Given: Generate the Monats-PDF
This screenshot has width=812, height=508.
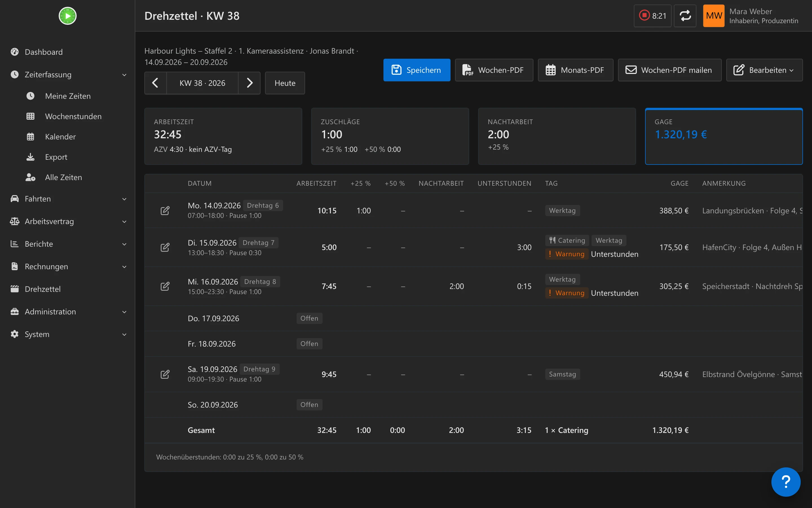Looking at the screenshot, I should pos(575,70).
